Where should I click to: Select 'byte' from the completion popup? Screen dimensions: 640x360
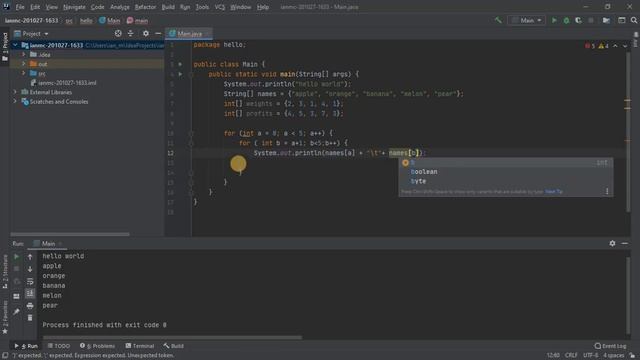coord(506,181)
